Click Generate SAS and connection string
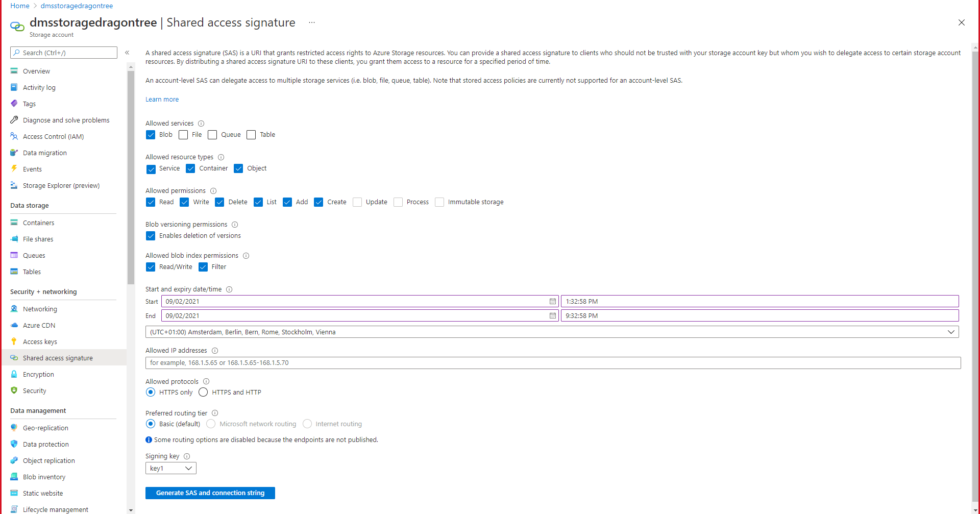Screen dimensions: 980x514 click(x=210, y=493)
